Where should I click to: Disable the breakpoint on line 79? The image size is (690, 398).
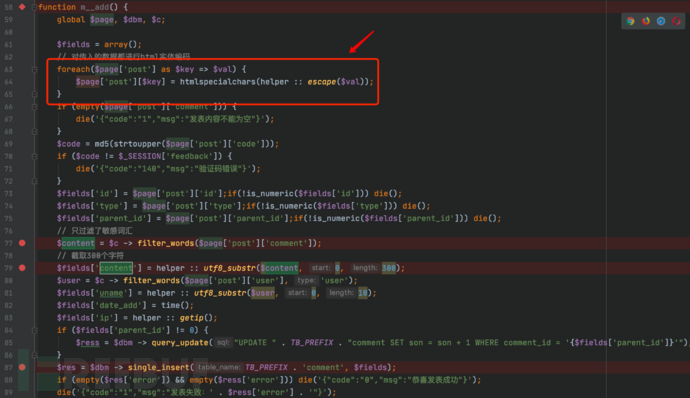(x=22, y=268)
